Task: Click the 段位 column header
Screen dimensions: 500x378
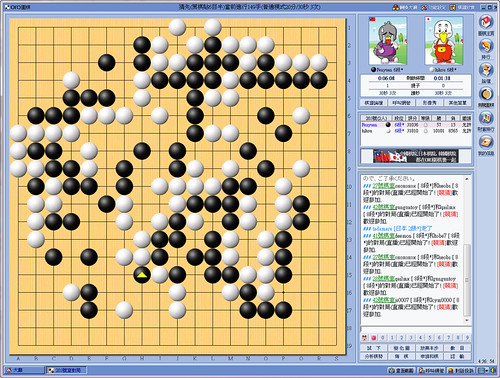Action: coord(399,118)
